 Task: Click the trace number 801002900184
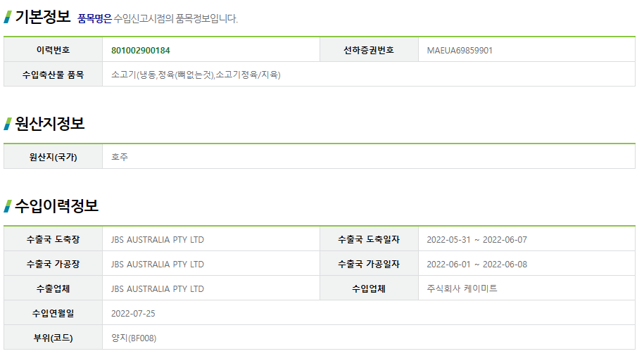[141, 51]
